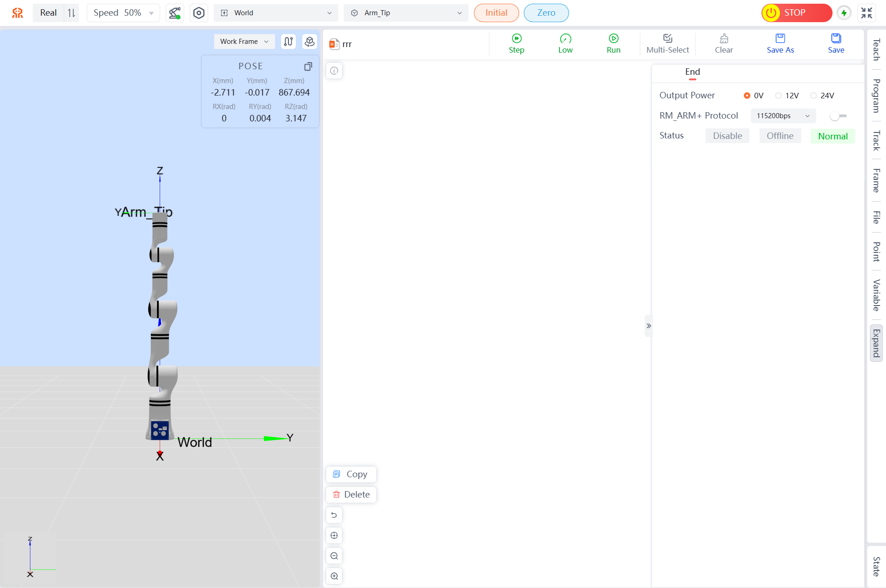
Task: Click the zoom out magnifier icon
Action: coord(334,556)
